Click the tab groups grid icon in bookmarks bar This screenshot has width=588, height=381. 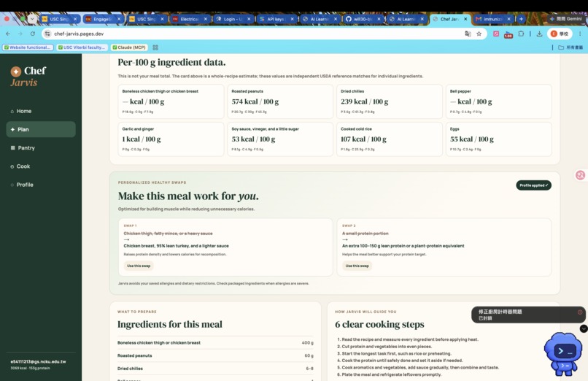pyautogui.click(x=155, y=47)
